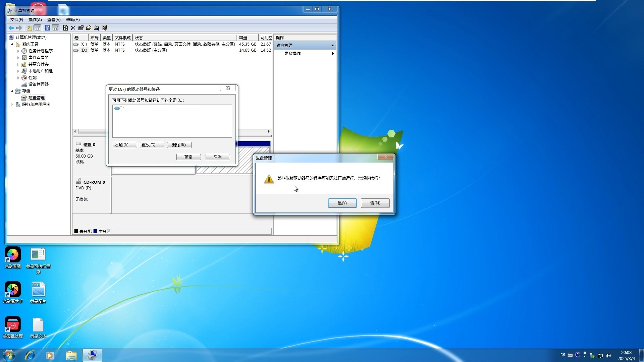Click 是(Y) in the warning dialog
The width and height of the screenshot is (644, 362).
[x=342, y=203]
